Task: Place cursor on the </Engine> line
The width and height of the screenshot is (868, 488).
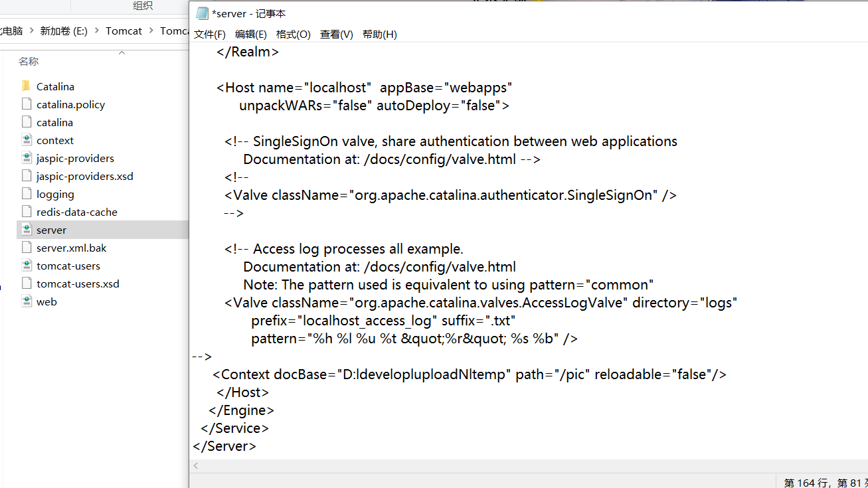Action: (x=241, y=410)
